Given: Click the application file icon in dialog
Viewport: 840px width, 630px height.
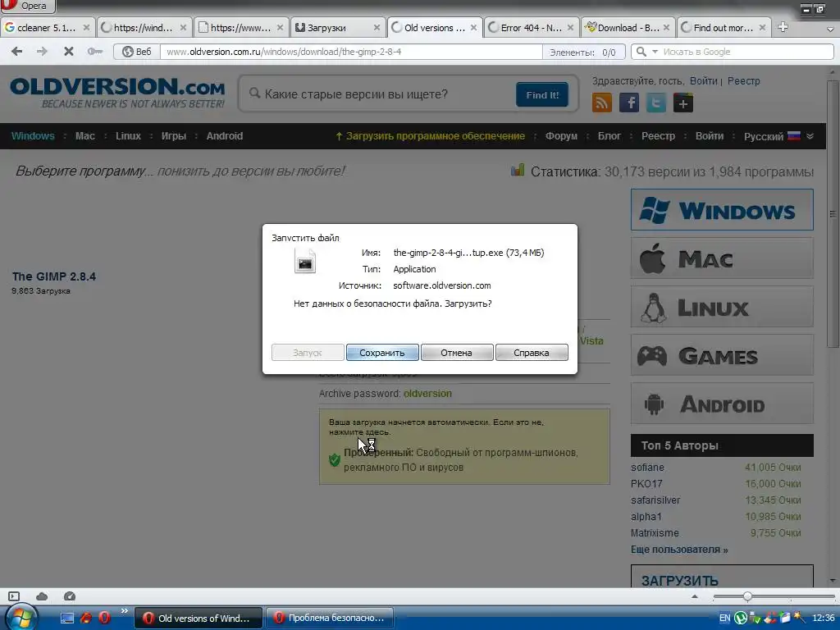Looking at the screenshot, I should tap(305, 262).
